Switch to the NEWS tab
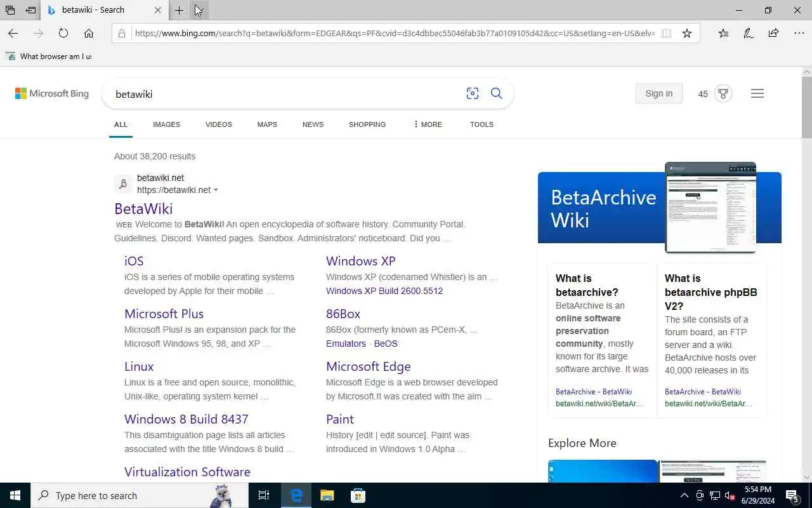The image size is (812, 508). (313, 124)
